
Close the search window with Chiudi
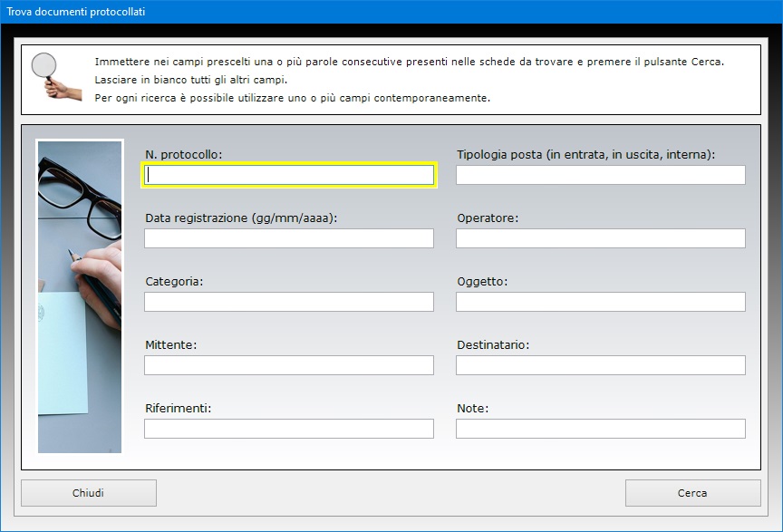click(x=89, y=493)
